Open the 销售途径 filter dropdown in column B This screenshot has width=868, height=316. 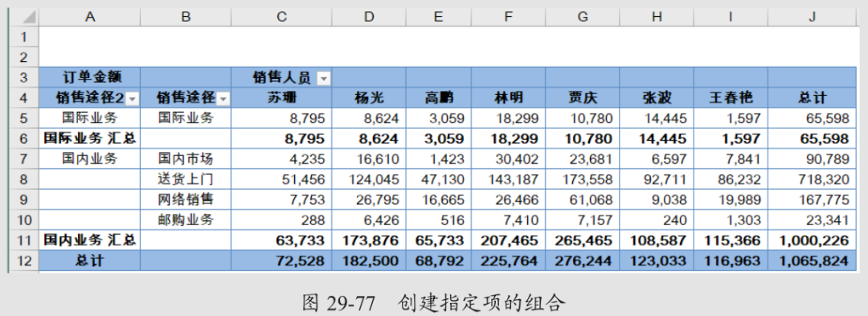[x=223, y=99]
